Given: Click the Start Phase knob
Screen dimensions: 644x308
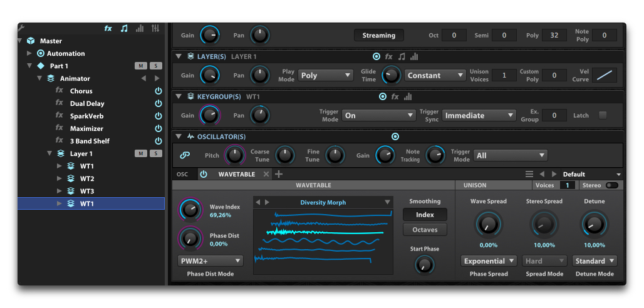Looking at the screenshot, I should (x=424, y=264).
